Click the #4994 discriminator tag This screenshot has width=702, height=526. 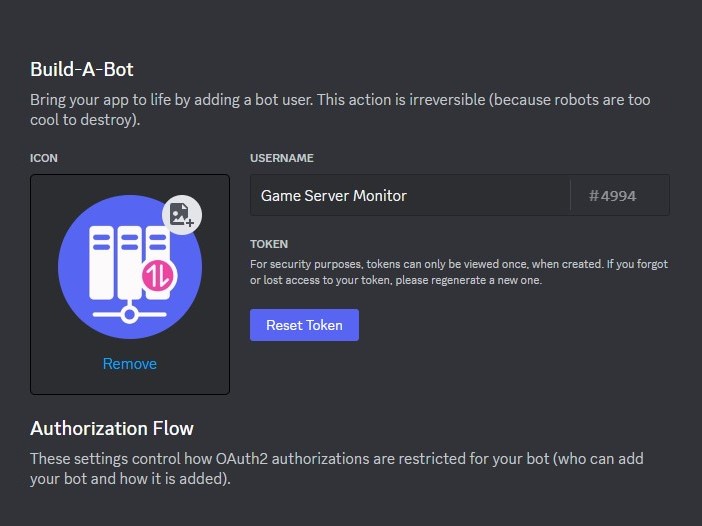coord(612,196)
